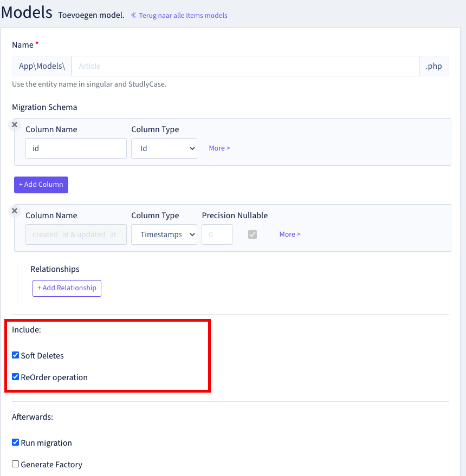Image resolution: width=466 pixels, height=476 pixels.
Task: Edit the id column name field
Action: pyautogui.click(x=76, y=148)
